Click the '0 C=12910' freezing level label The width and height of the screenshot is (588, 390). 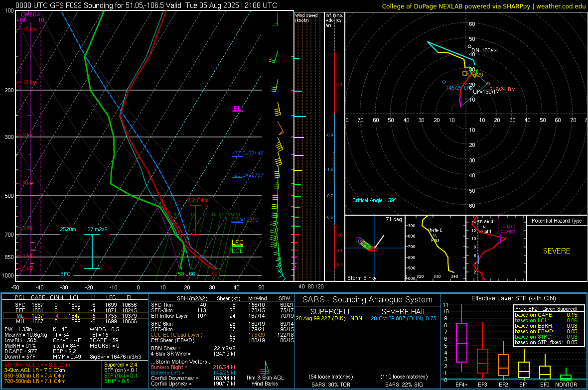tap(246, 220)
